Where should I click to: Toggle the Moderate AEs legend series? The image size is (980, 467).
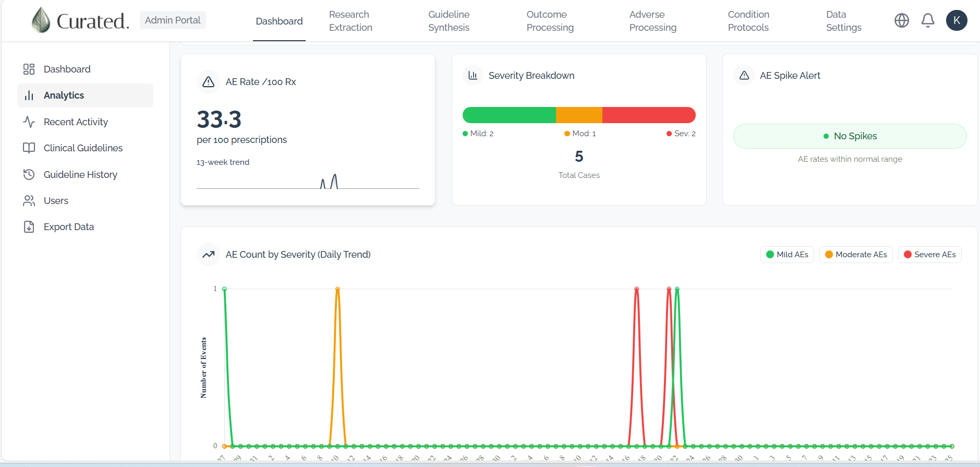point(856,255)
